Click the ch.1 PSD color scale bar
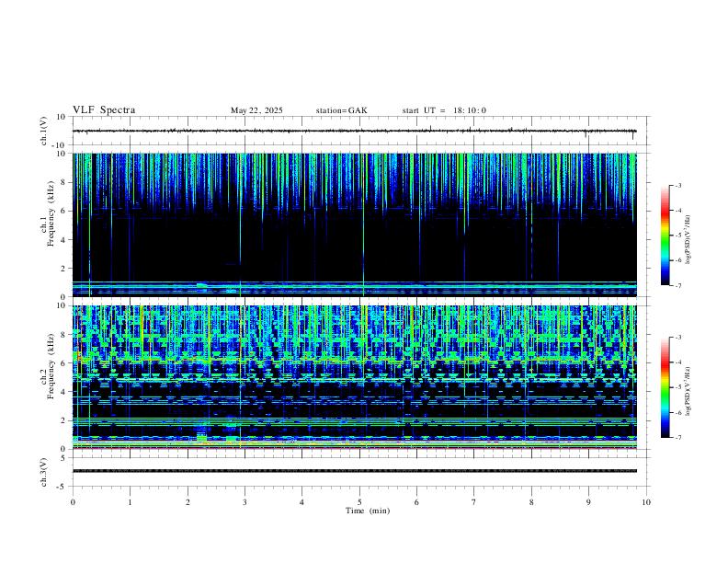Viewport: 728px width, 563px height. point(665,236)
